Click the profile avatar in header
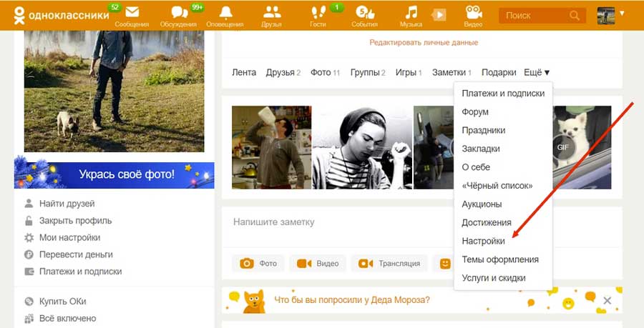This screenshot has width=644, height=328. click(606, 16)
